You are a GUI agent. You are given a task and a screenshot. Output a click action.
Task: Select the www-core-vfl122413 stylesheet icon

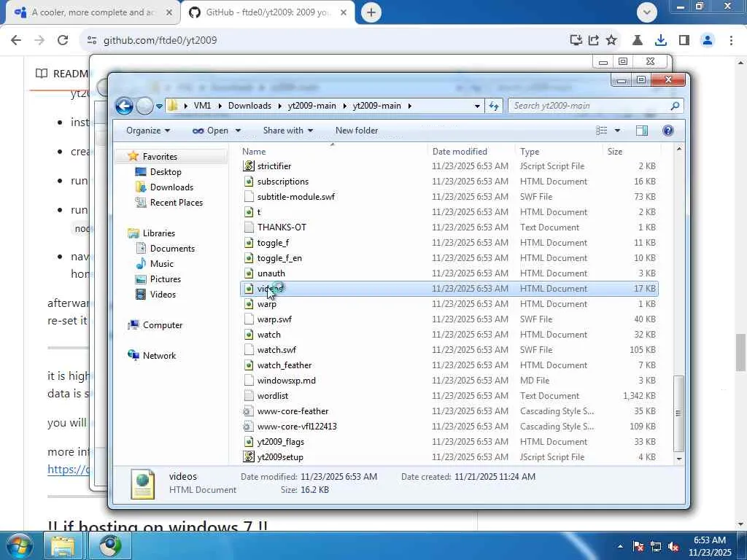click(x=248, y=426)
